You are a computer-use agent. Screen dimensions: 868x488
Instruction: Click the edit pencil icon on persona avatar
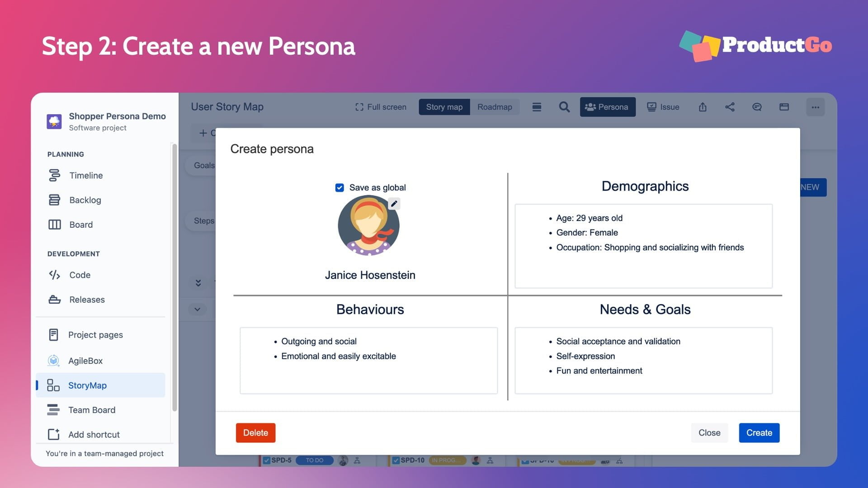point(394,203)
